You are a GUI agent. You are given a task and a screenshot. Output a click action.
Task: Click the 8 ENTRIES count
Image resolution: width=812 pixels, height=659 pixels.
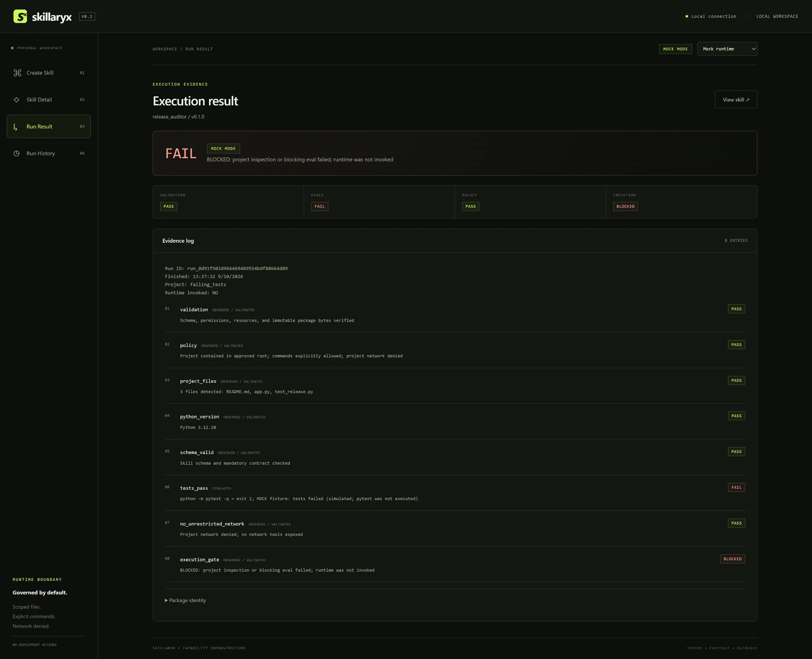coord(736,240)
